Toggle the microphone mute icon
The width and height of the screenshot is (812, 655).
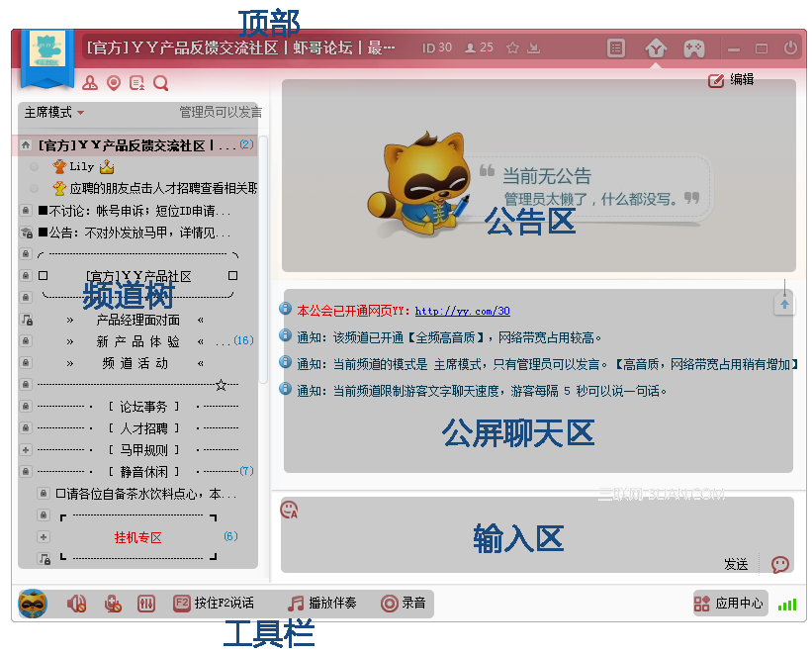[113, 604]
